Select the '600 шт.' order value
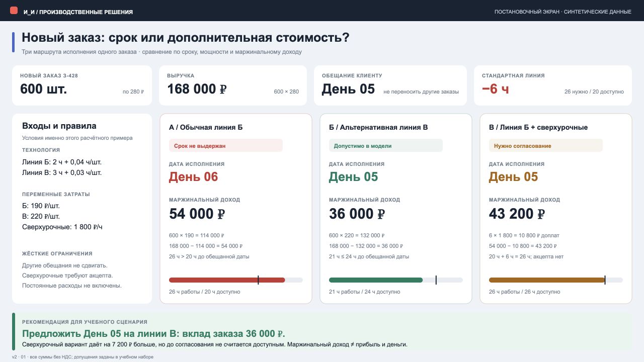The height and width of the screenshot is (362, 644). point(43,89)
